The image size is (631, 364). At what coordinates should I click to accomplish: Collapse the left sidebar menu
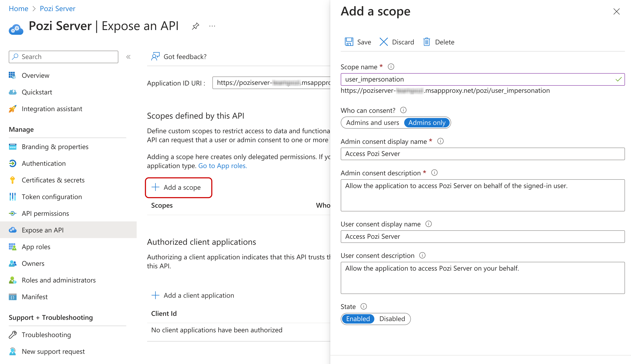coord(128,57)
